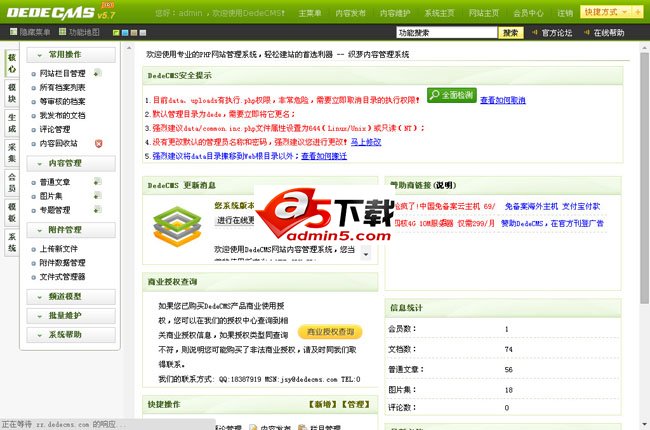Screen dimensions: 650x430
Task: Click the 马上修改 link
Action: [x=366, y=142]
